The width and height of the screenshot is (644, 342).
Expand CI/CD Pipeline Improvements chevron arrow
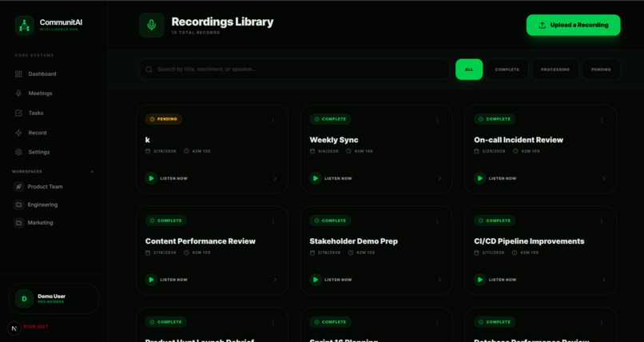click(x=603, y=280)
